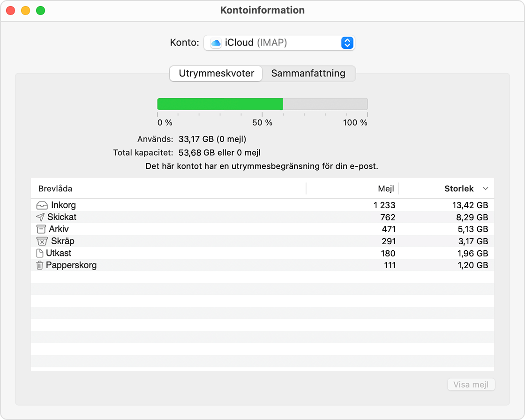
Task: Click the 5,13 GB size value
Action: (x=473, y=229)
